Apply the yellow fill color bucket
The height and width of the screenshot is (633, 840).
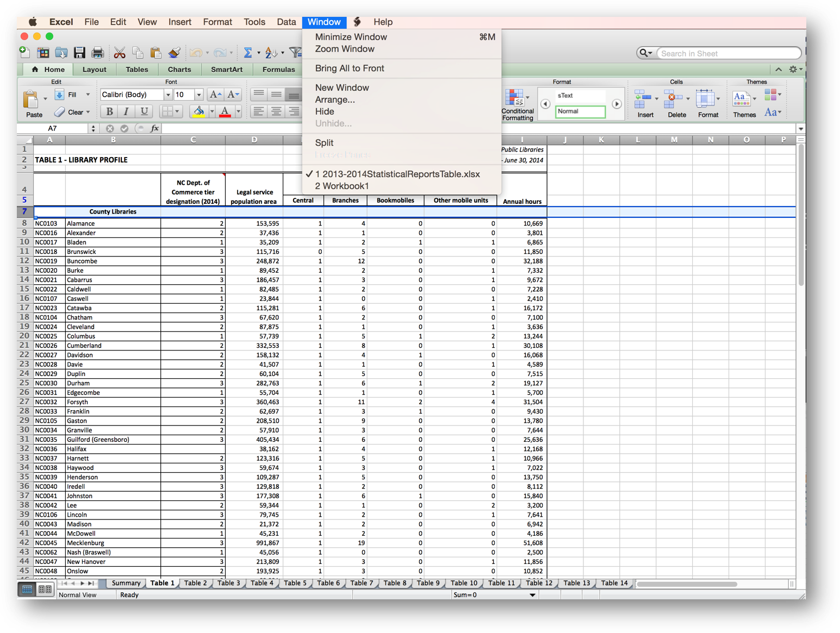[198, 111]
